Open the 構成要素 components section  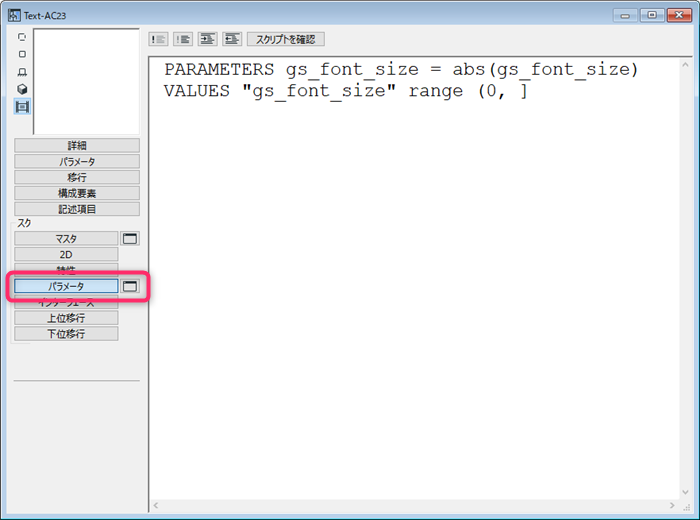coord(77,193)
